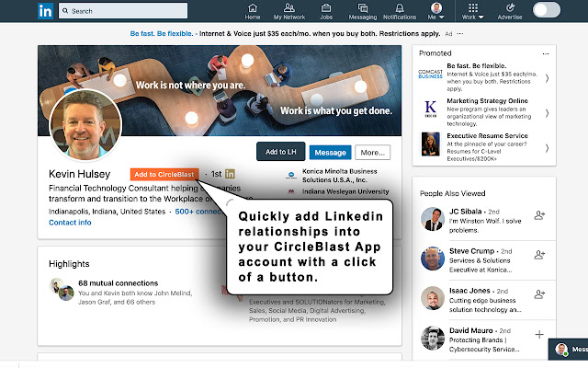Open the Messaging chat dock
Image resolution: width=588 pixels, height=368 pixels.
tap(568, 350)
